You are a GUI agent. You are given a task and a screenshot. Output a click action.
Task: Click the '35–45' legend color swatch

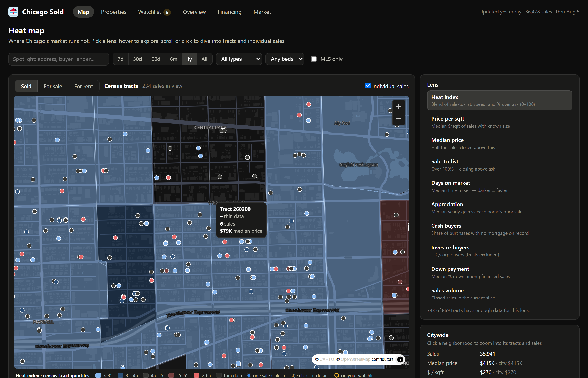tap(121, 375)
